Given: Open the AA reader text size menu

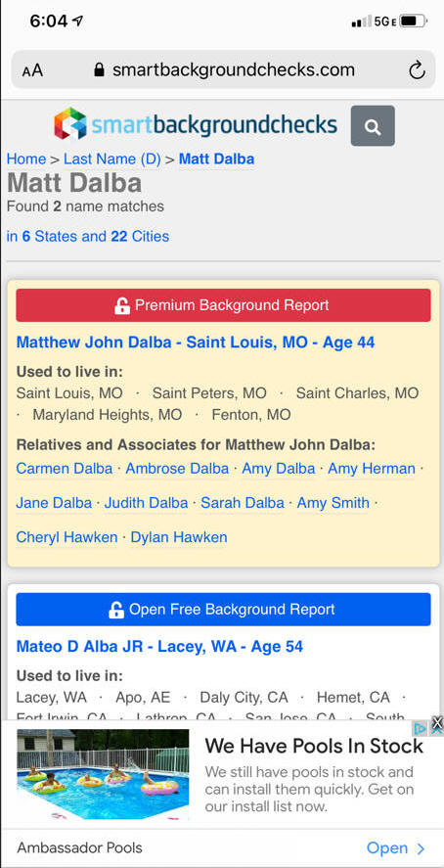Looking at the screenshot, I should coord(32,70).
